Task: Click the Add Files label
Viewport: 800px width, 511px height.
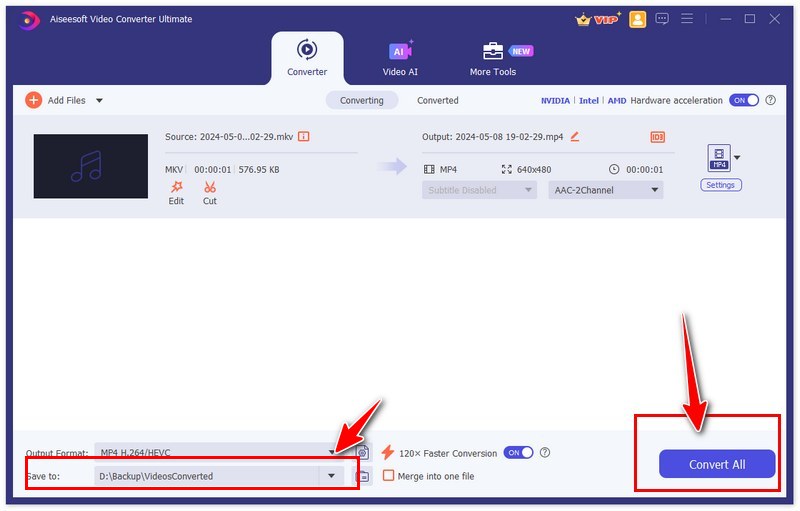Action: (x=67, y=100)
